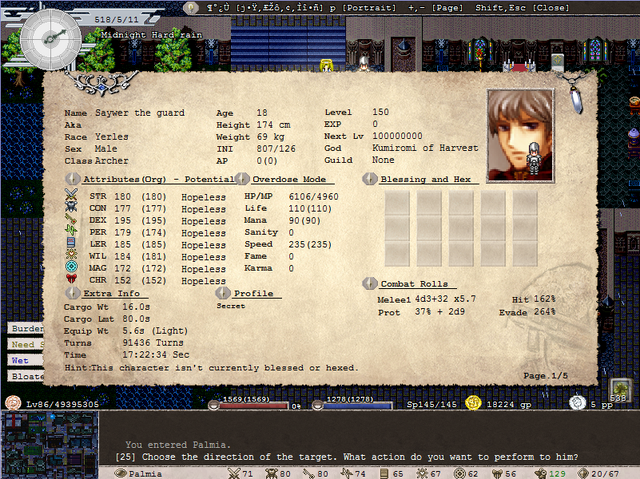This screenshot has width=640, height=479.
Task: Click the Turns value 91436 Turns
Action: click(x=153, y=343)
